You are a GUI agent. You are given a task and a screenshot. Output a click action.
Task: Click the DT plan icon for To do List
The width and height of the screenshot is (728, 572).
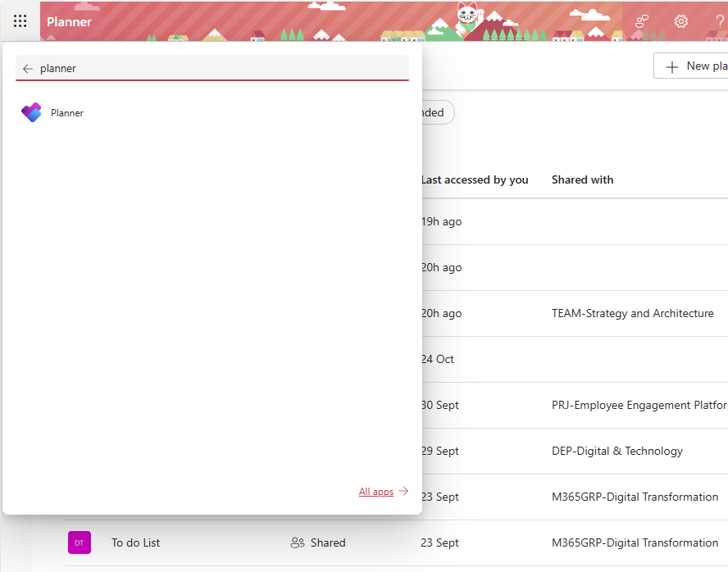pyautogui.click(x=80, y=542)
